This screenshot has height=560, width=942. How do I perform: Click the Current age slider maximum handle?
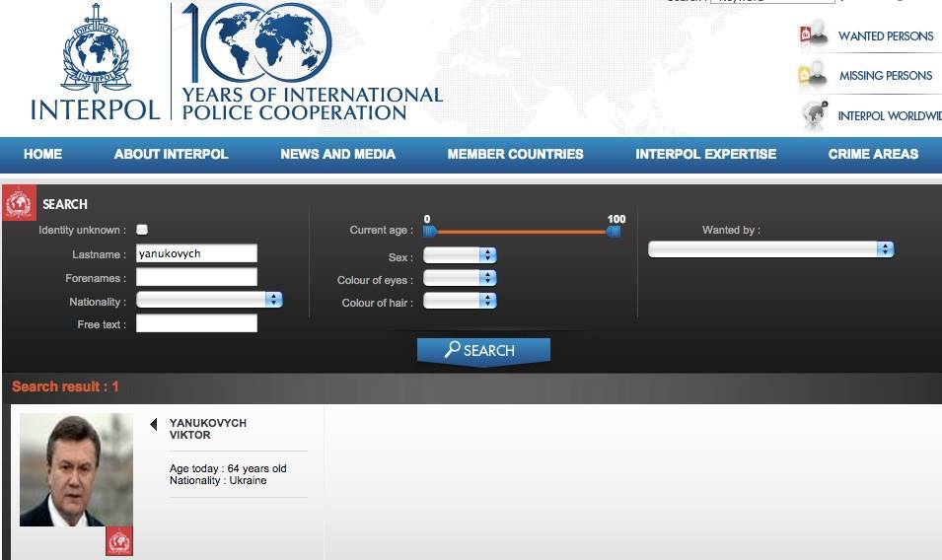tap(614, 232)
